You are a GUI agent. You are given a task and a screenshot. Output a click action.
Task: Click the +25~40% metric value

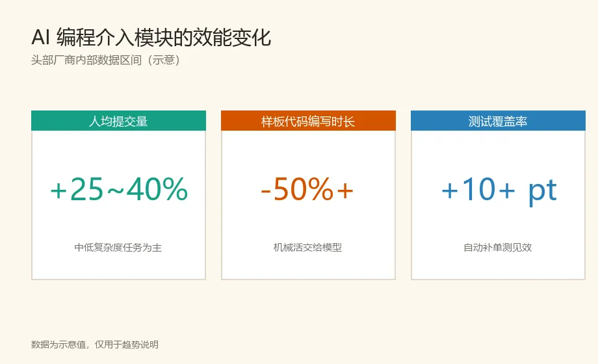point(119,189)
